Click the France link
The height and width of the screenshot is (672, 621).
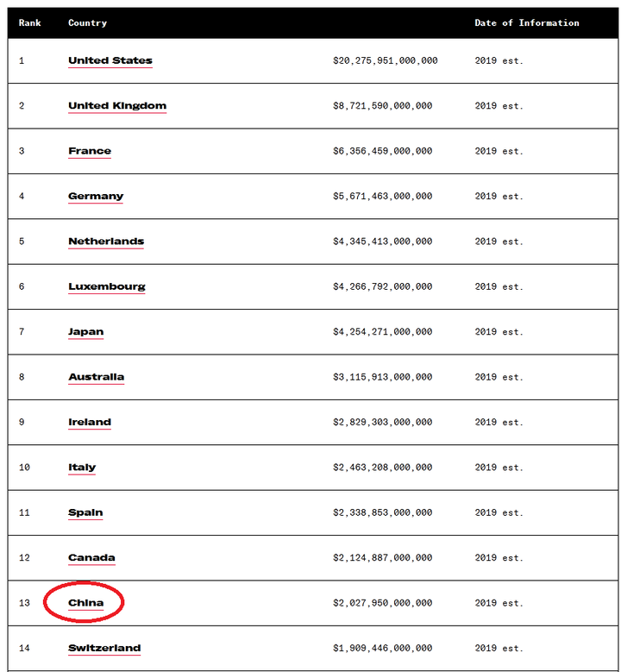pos(90,151)
